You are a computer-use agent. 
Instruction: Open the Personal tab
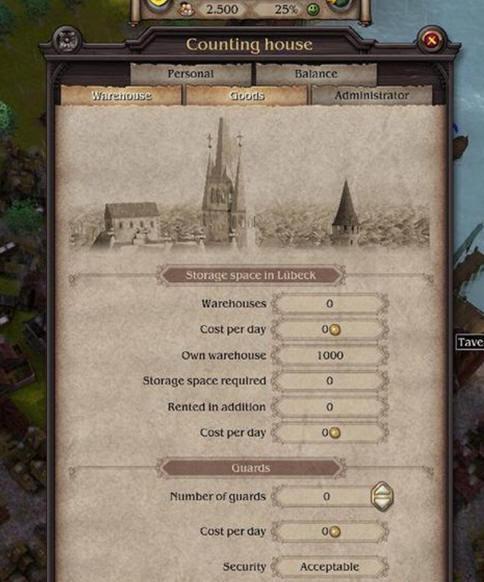coord(191,74)
